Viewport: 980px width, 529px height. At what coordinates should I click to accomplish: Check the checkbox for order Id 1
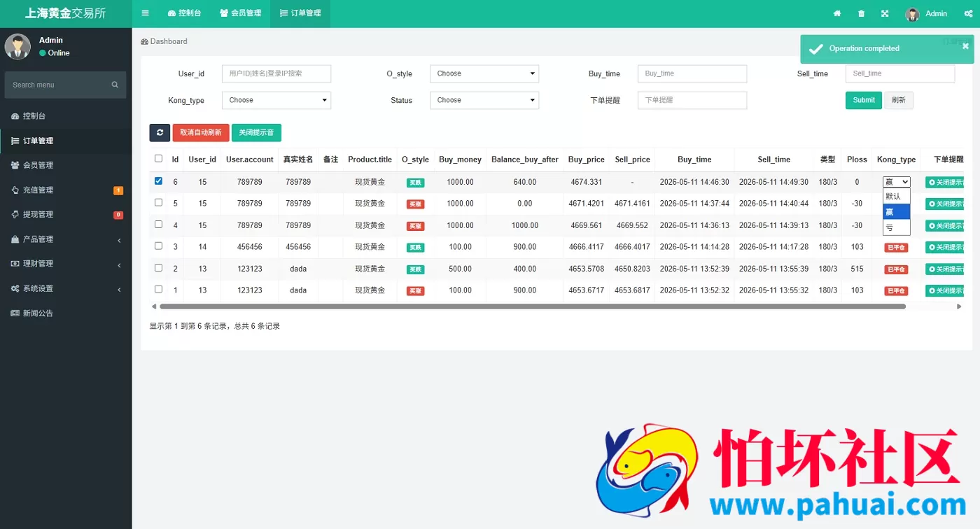[x=158, y=290]
